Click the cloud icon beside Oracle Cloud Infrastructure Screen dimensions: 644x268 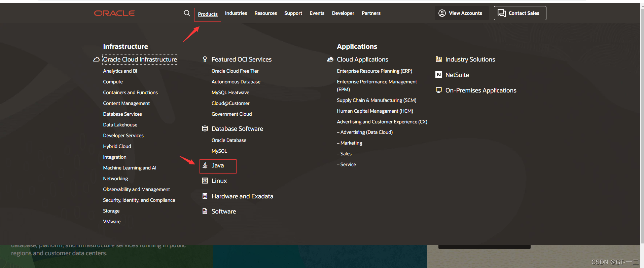(x=96, y=60)
